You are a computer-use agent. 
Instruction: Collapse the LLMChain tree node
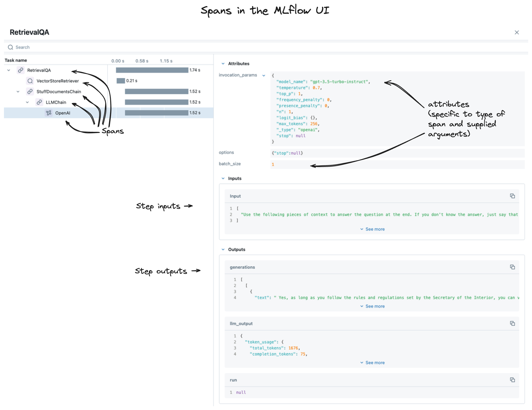[27, 102]
